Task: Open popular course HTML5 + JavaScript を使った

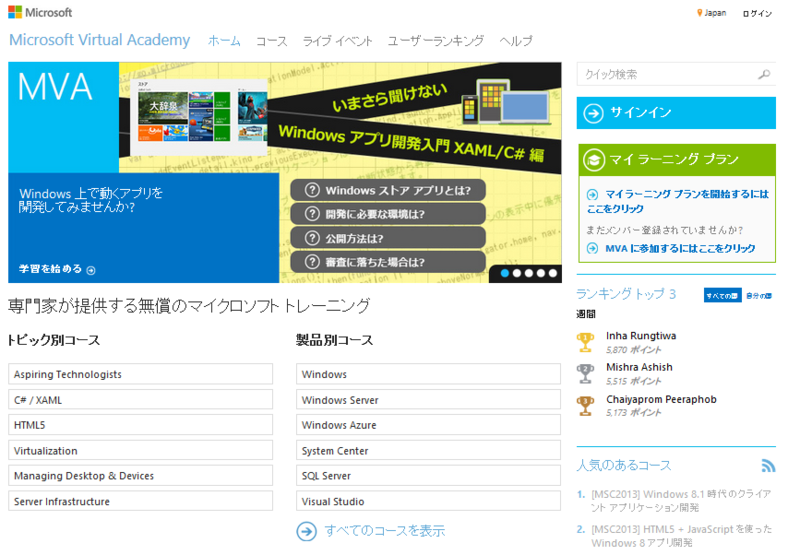Action: pos(681,536)
